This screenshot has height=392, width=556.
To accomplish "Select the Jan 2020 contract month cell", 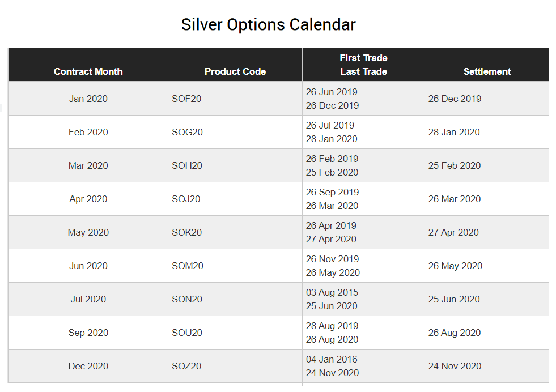I will (88, 99).
